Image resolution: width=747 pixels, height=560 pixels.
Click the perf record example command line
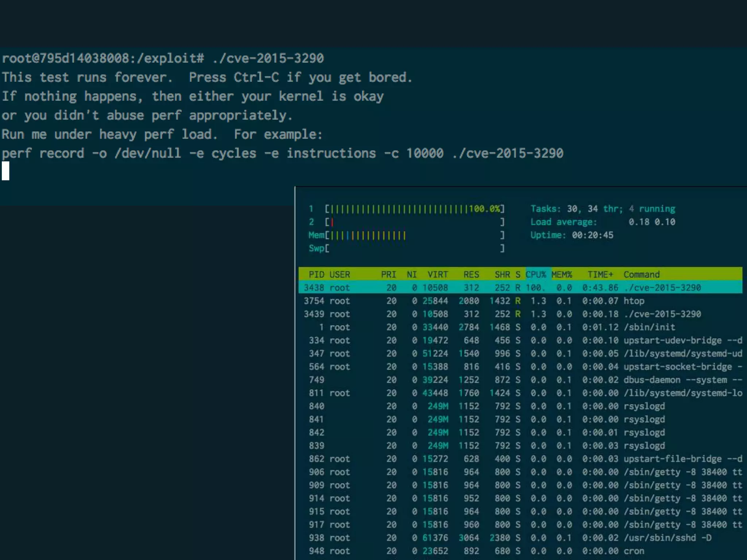tap(282, 153)
